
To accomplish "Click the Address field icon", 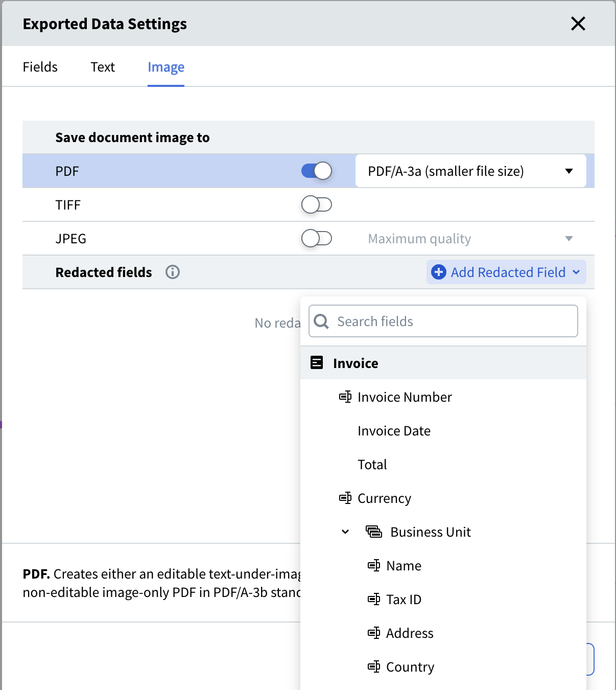I will 374,633.
